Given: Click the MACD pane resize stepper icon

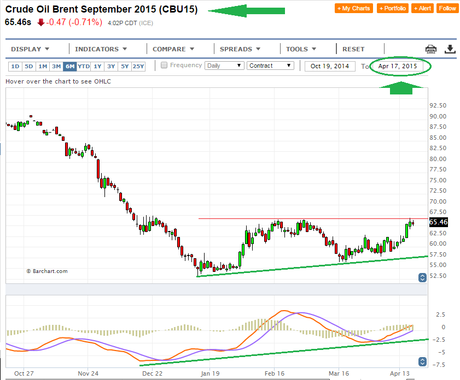Looking at the screenshot, I should pyautogui.click(x=422, y=361).
